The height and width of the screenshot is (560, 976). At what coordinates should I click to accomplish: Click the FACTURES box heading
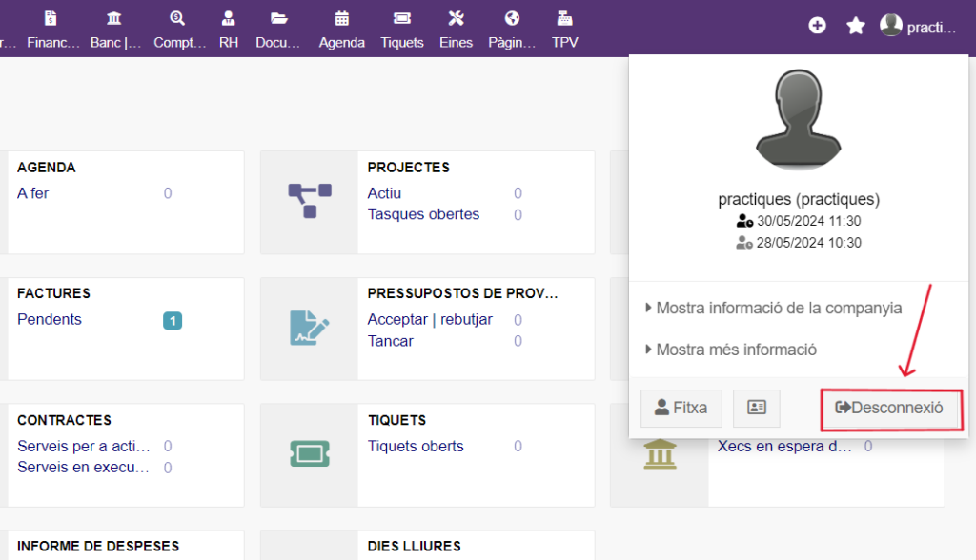click(x=53, y=293)
